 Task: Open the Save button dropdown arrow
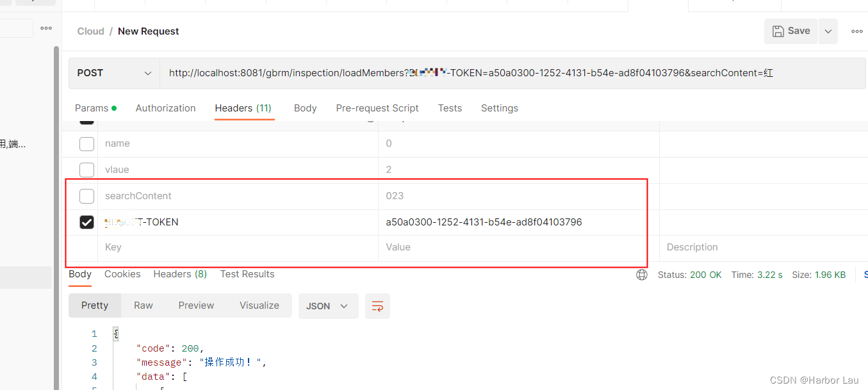[x=828, y=30]
